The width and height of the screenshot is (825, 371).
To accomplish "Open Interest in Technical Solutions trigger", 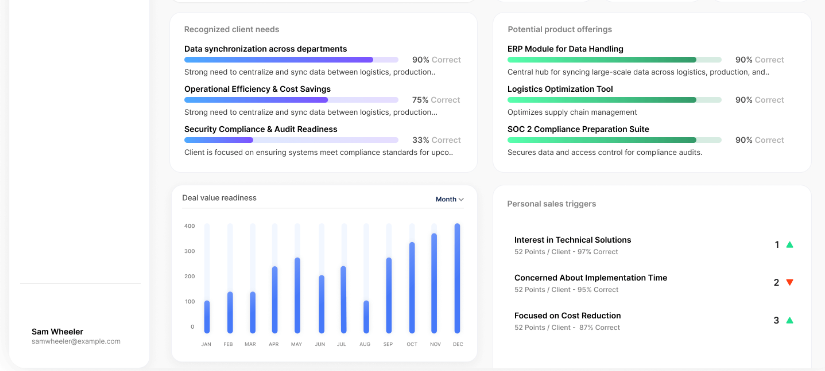I will click(572, 240).
